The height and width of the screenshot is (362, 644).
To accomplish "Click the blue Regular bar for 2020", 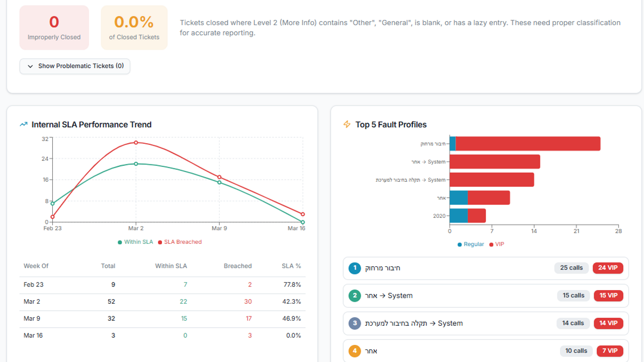I will (458, 216).
